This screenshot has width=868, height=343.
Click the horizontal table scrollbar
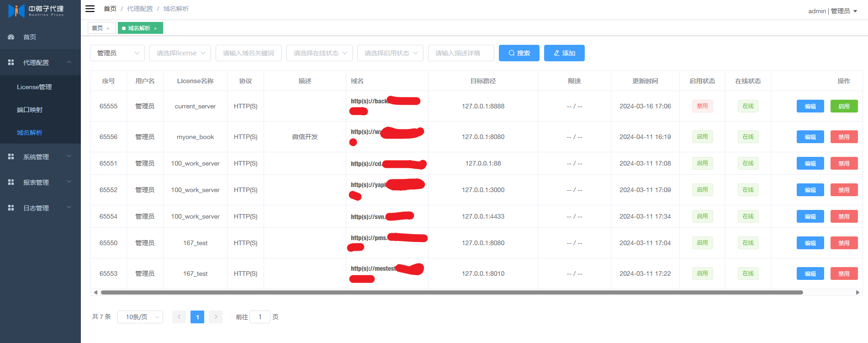[452, 292]
